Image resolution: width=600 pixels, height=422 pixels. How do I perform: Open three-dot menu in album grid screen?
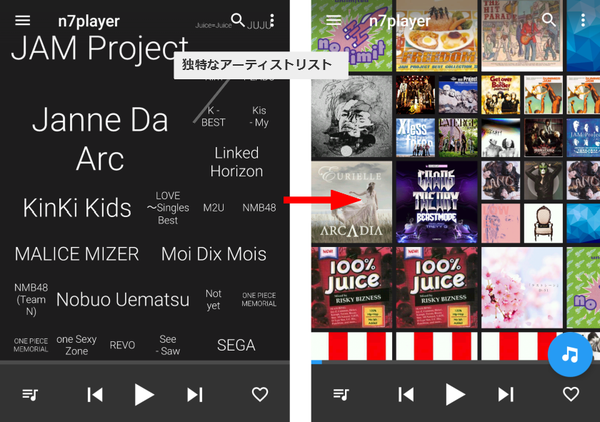tap(583, 20)
